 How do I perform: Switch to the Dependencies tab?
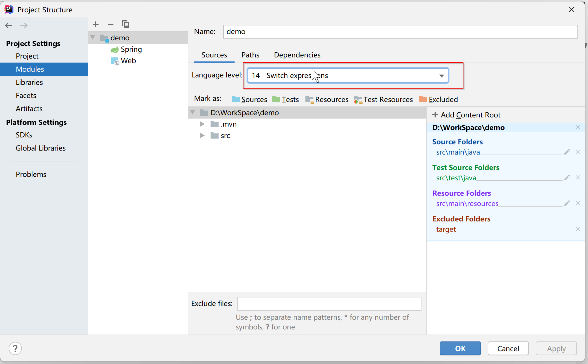pos(297,55)
